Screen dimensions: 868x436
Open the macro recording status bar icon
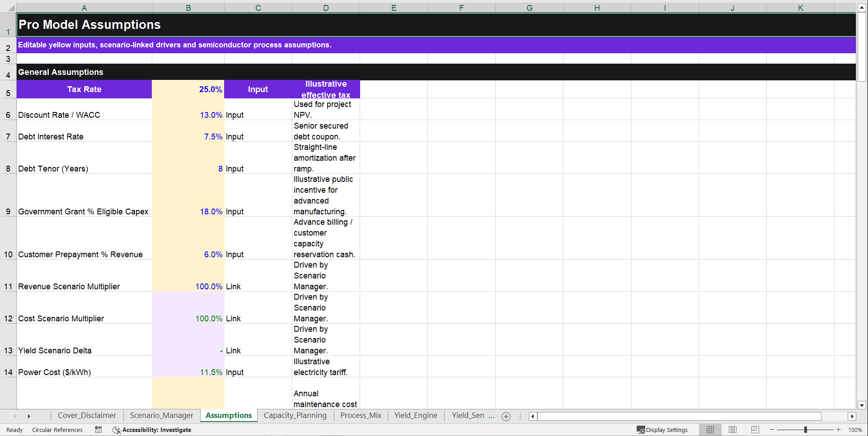(99, 430)
